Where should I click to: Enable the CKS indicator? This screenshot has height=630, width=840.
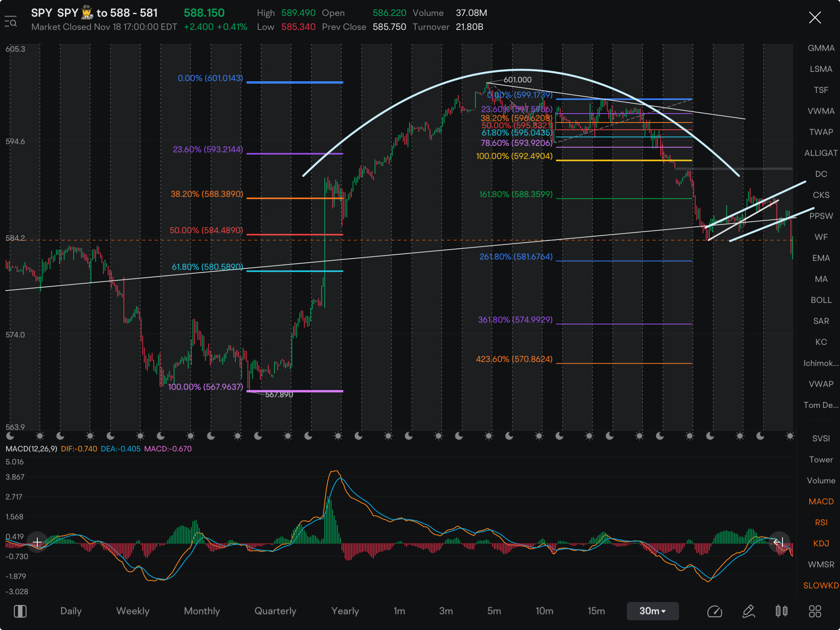pos(821,195)
